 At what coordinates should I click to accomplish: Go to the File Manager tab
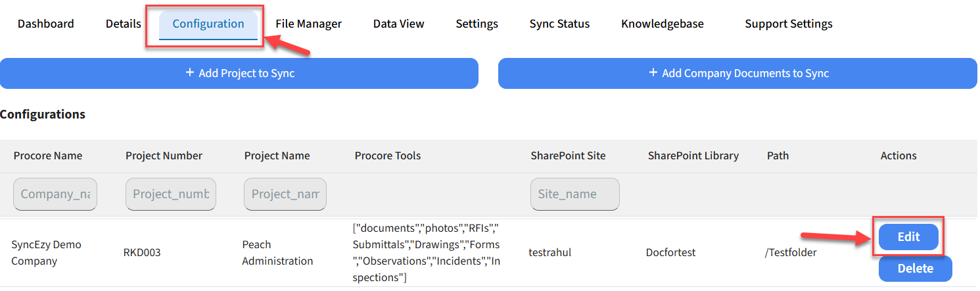click(308, 24)
